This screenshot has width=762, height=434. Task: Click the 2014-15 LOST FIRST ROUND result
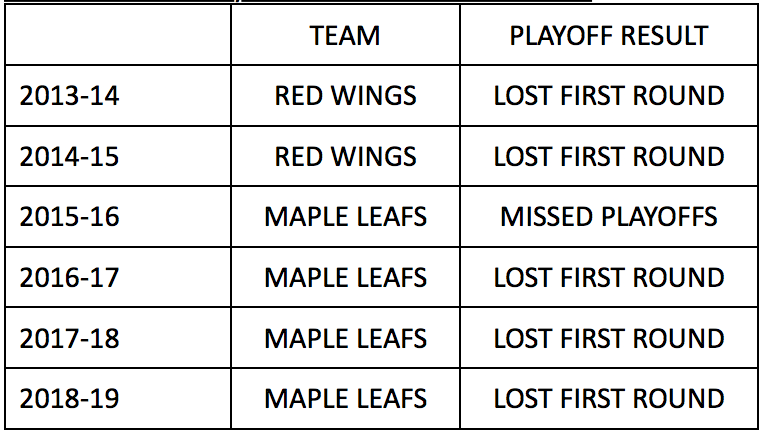609,157
